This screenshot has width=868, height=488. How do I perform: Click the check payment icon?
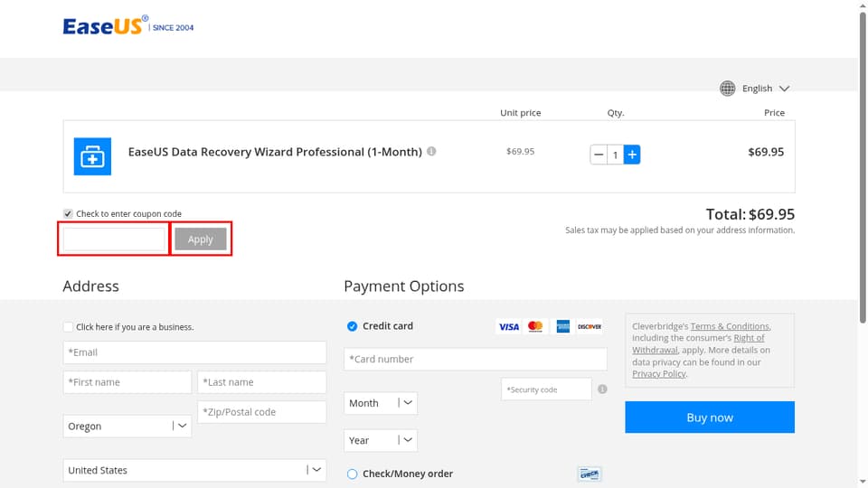pos(589,474)
